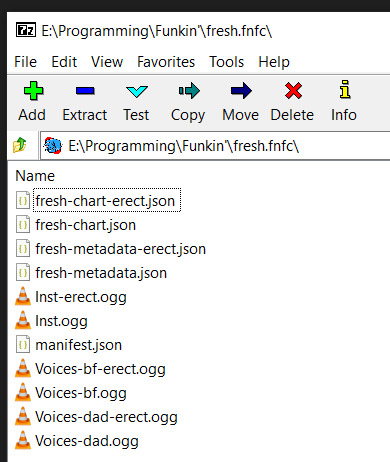Screen dimensions: 390x462
Task: Select fresh-metadata-erect.json file
Action: point(121,249)
